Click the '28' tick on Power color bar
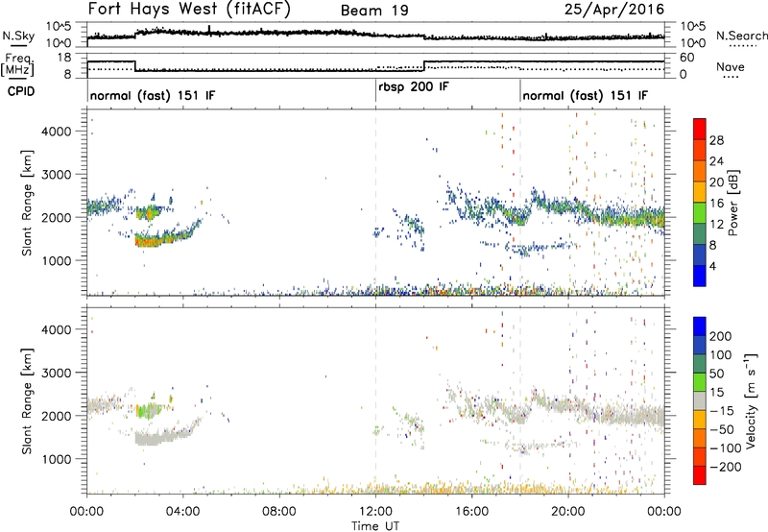 click(716, 140)
